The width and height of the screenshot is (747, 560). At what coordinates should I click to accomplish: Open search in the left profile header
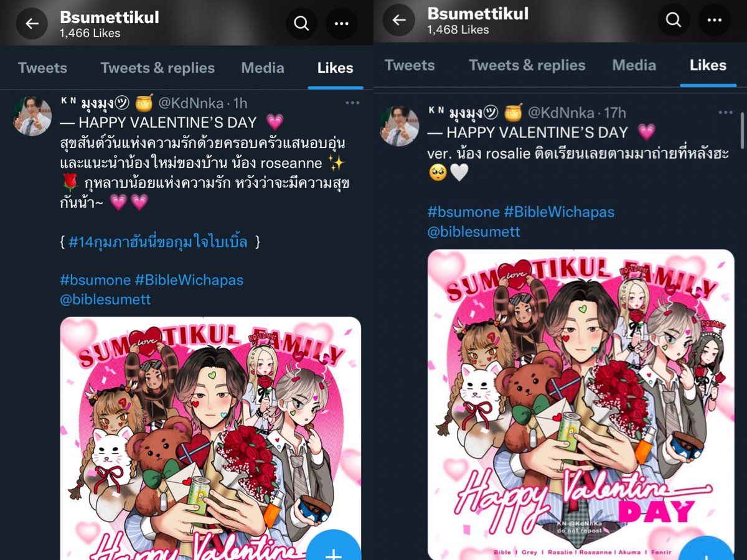point(301,24)
